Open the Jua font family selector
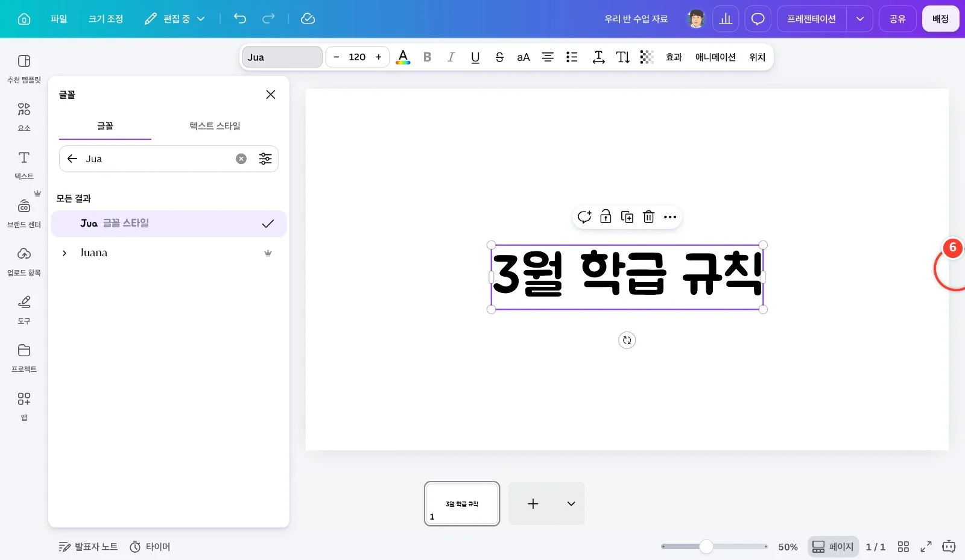 (282, 57)
